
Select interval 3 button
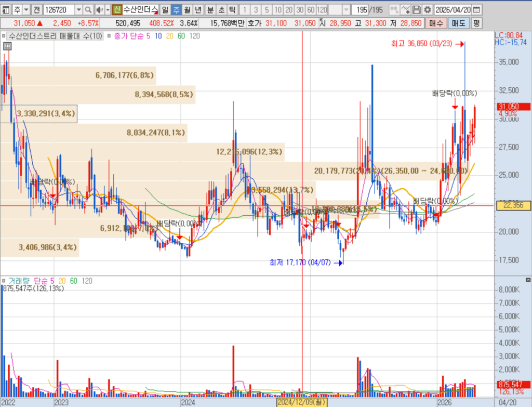[256, 9]
